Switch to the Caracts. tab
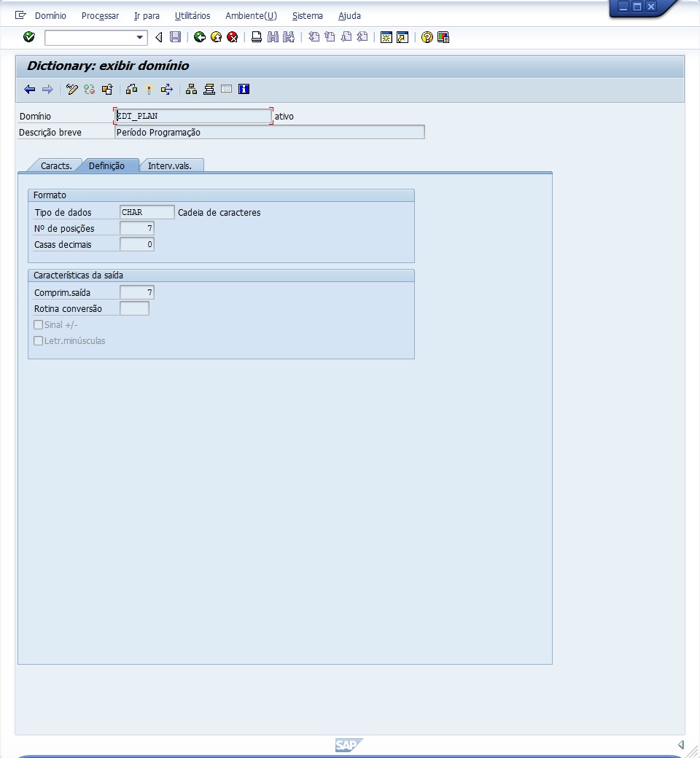 point(56,166)
